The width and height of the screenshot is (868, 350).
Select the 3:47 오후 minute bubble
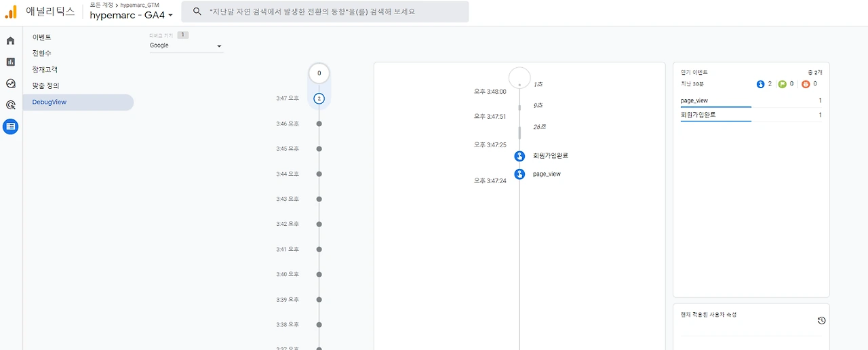pos(319,98)
